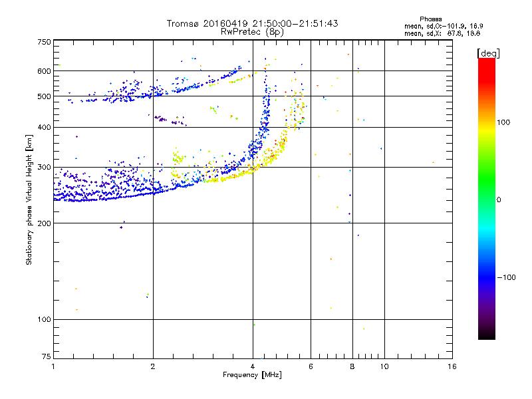This screenshot has height=399, width=532.
Task: Click the phase colorbar gradient
Action: (487, 199)
